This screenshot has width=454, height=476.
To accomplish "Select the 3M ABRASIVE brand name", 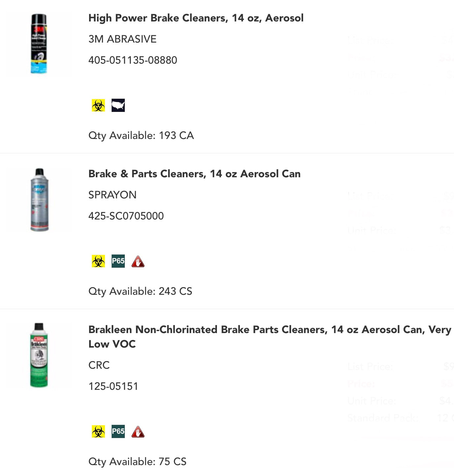I will [x=122, y=39].
